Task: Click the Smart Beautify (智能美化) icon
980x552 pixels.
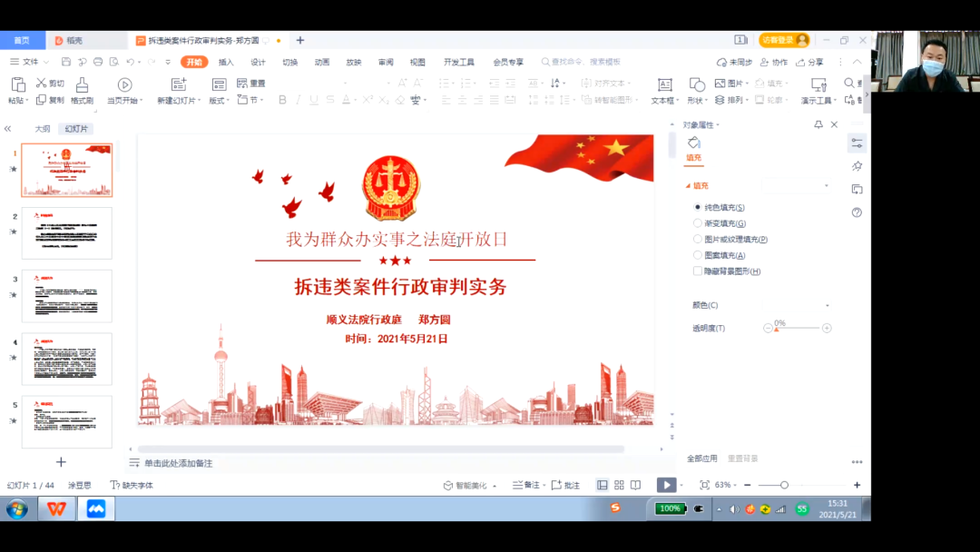Action: tap(447, 485)
